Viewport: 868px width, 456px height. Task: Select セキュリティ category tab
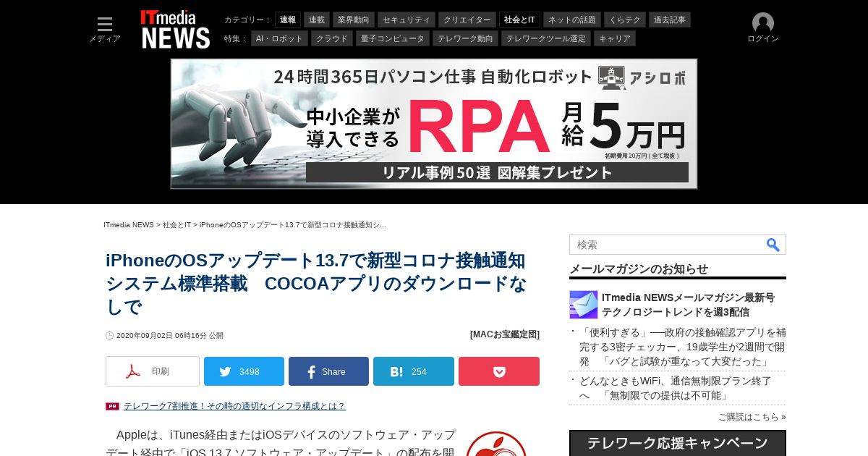coord(407,20)
